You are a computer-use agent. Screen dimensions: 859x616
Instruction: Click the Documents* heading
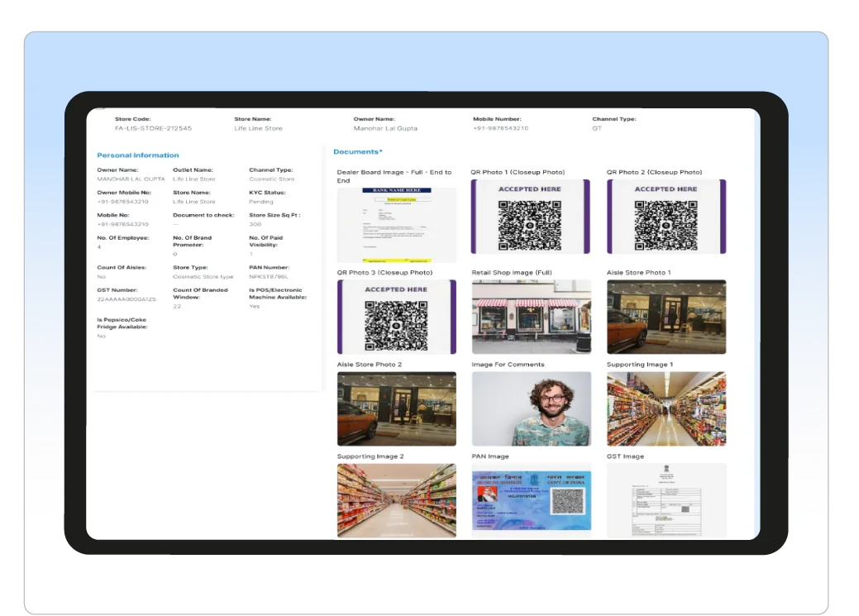(x=358, y=152)
